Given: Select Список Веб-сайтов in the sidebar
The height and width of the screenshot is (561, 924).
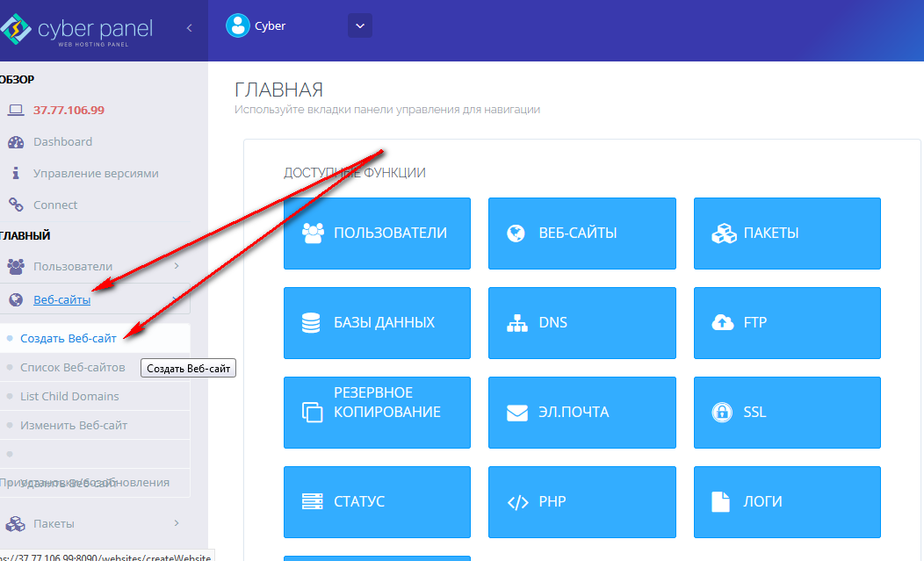Looking at the screenshot, I should [x=72, y=367].
